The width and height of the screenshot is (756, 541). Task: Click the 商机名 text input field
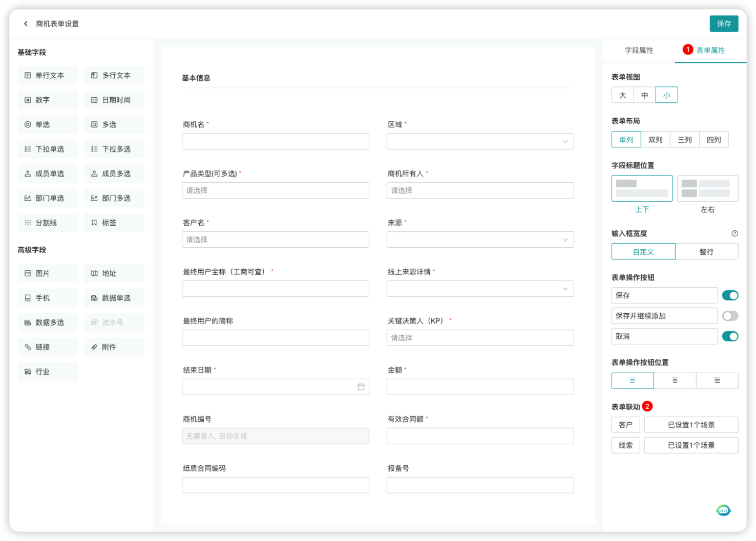point(275,141)
